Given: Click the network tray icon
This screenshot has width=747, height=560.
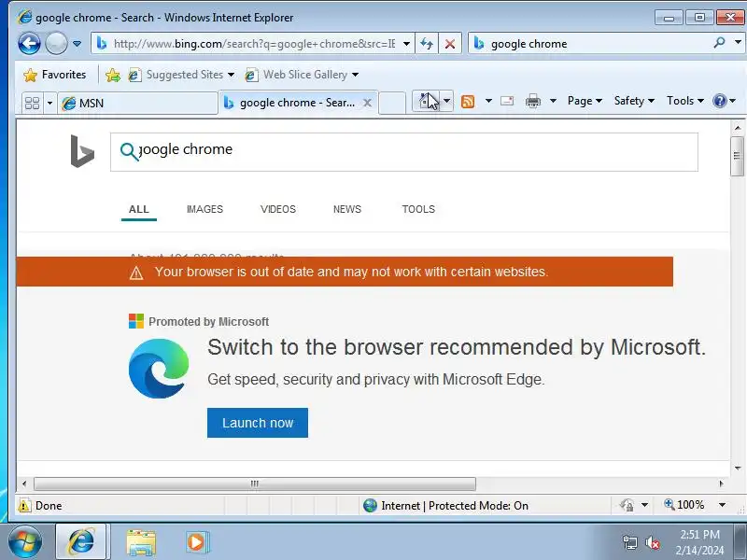Looking at the screenshot, I should [x=630, y=542].
